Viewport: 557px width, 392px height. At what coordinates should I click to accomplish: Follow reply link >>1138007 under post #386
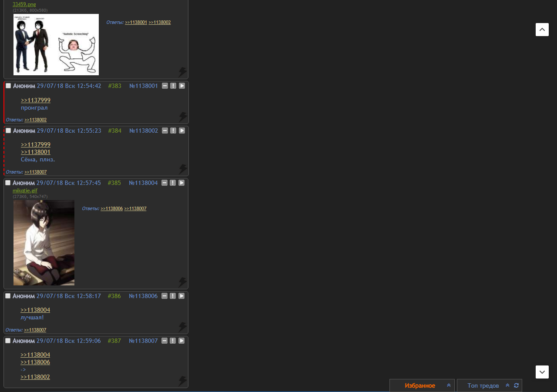click(35, 330)
